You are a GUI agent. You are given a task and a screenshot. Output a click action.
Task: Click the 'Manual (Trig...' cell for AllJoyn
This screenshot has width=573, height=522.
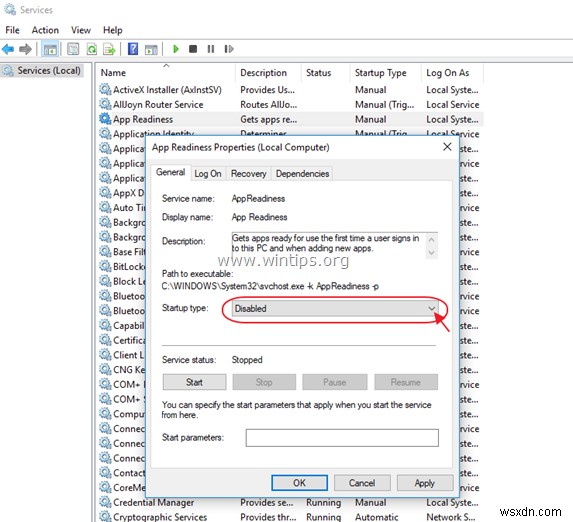[384, 105]
